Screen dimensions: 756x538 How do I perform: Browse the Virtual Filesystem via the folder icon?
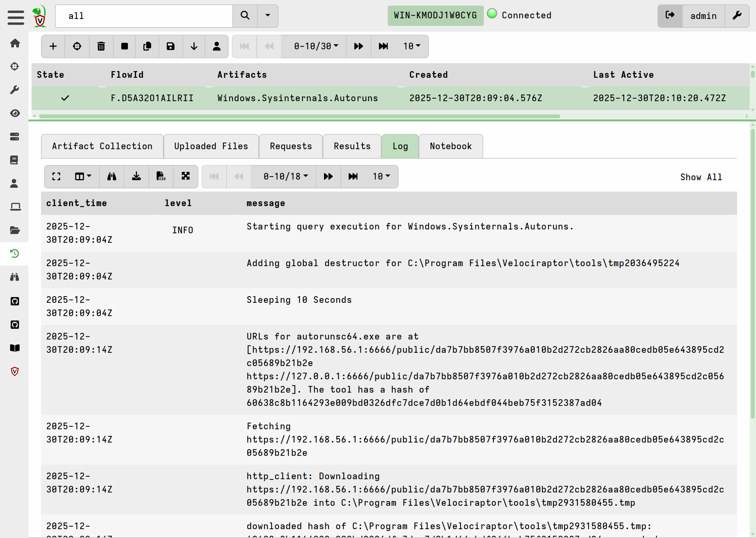point(15,230)
